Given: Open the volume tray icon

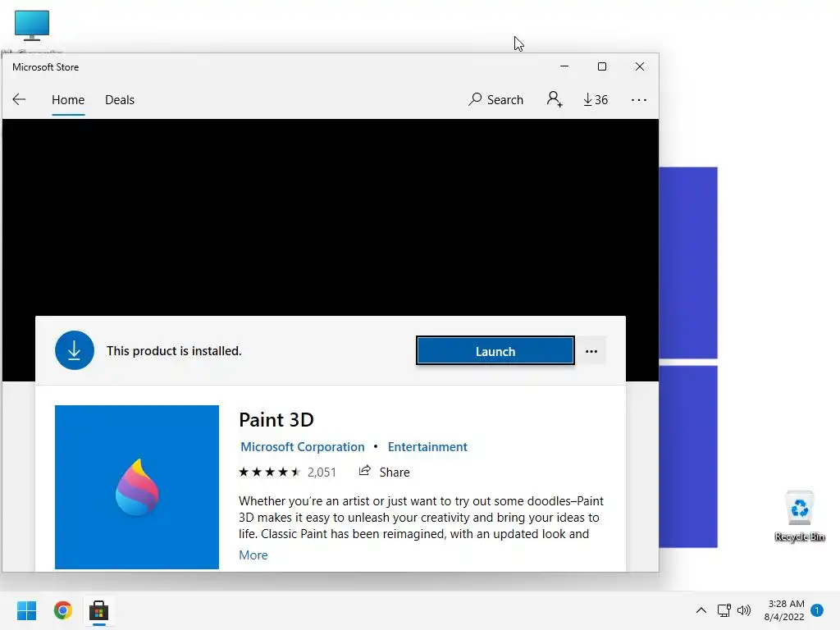Looking at the screenshot, I should (743, 610).
